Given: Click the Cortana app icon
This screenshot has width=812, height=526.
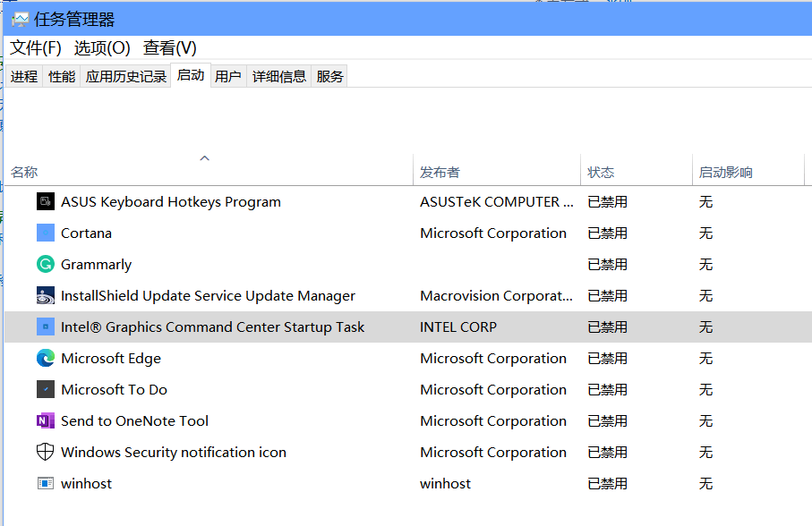Looking at the screenshot, I should click(46, 233).
